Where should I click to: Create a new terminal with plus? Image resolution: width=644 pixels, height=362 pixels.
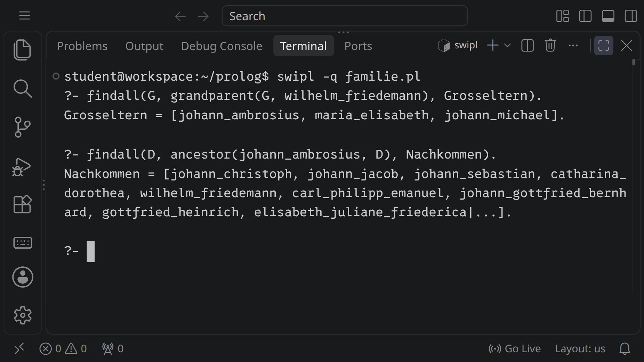[493, 46]
